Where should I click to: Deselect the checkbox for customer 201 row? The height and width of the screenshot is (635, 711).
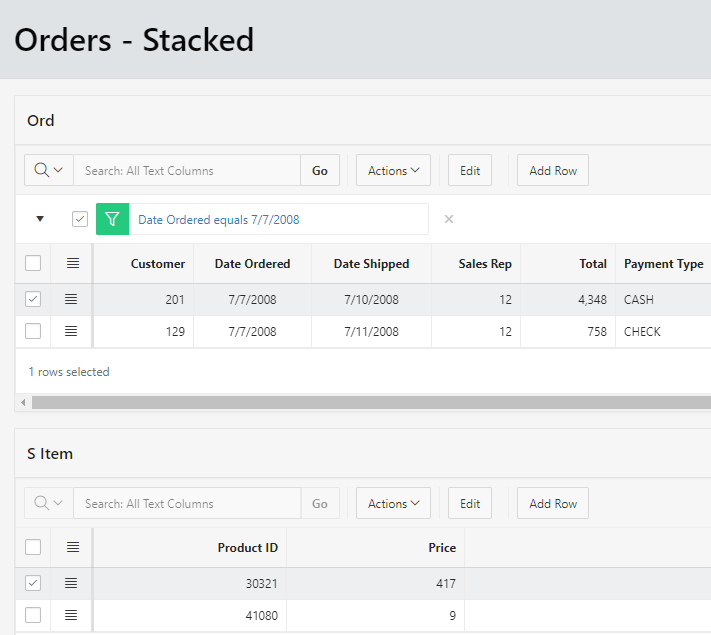click(33, 299)
